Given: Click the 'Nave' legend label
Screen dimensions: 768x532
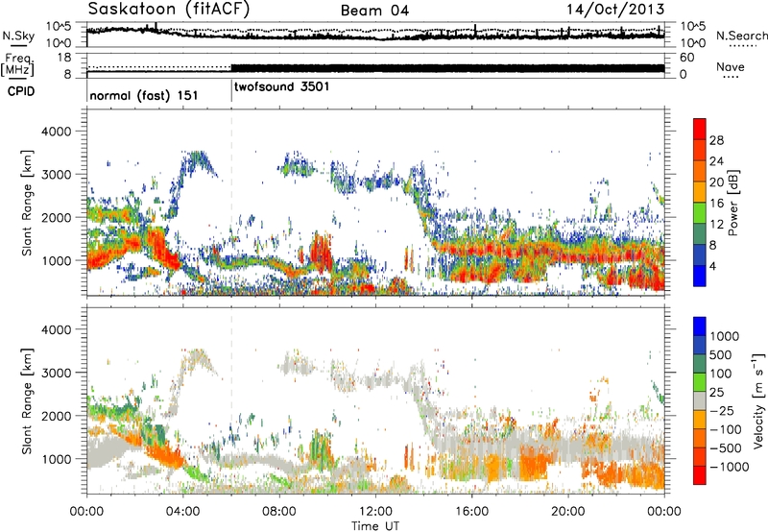Looking at the screenshot, I should 730,66.
